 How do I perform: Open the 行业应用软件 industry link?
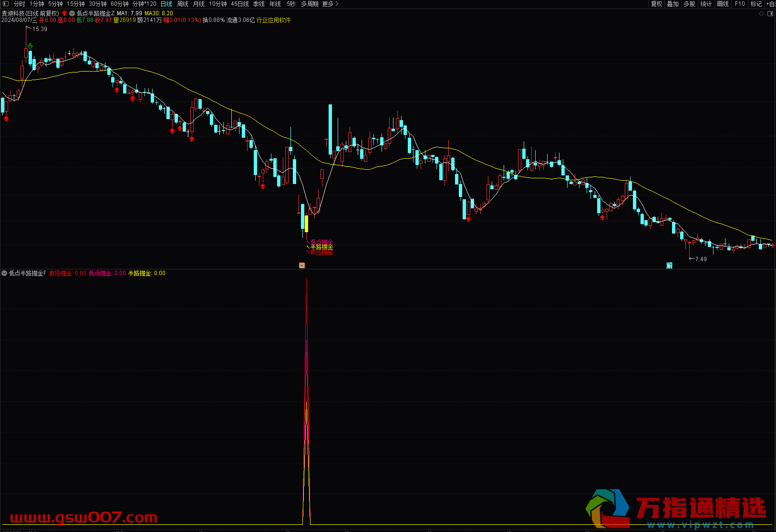274,20
